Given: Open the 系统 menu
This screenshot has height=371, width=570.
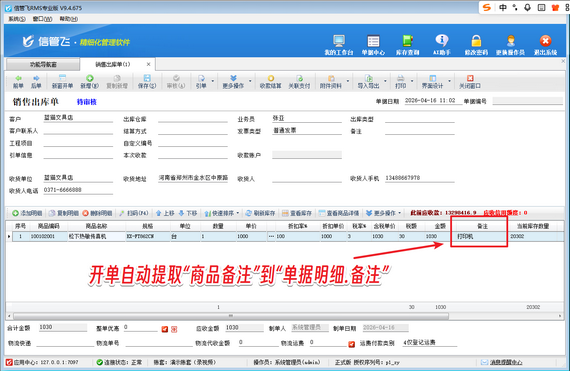Looking at the screenshot, I should point(17,19).
